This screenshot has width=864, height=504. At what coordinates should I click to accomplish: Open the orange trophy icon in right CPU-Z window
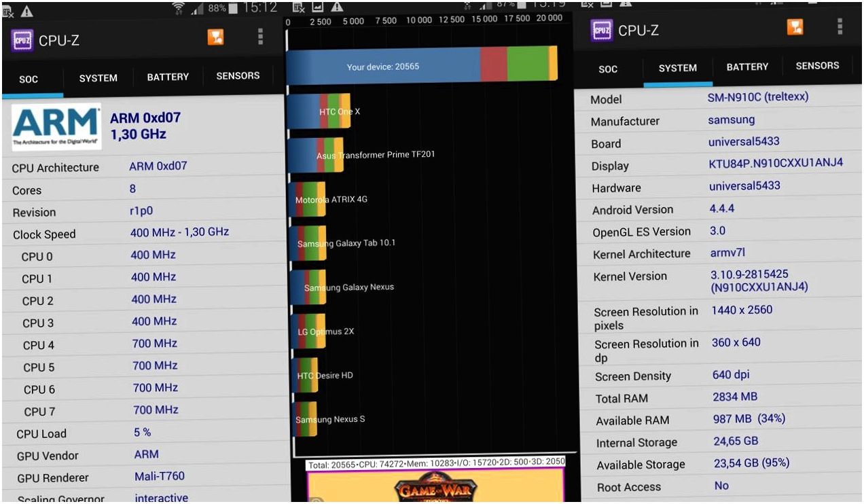[795, 26]
